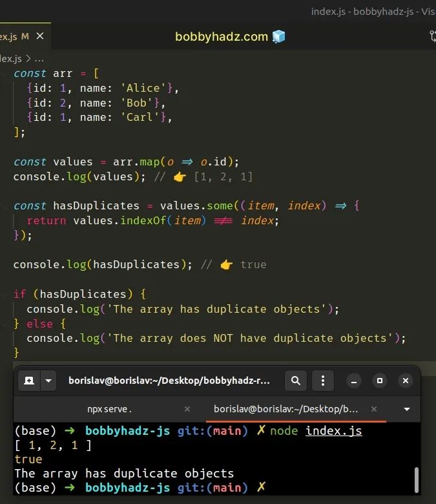Collapse the fold arrow on 'if (hasDuplicates)' line
The width and height of the screenshot is (436, 504).
pyautogui.click(x=4, y=295)
